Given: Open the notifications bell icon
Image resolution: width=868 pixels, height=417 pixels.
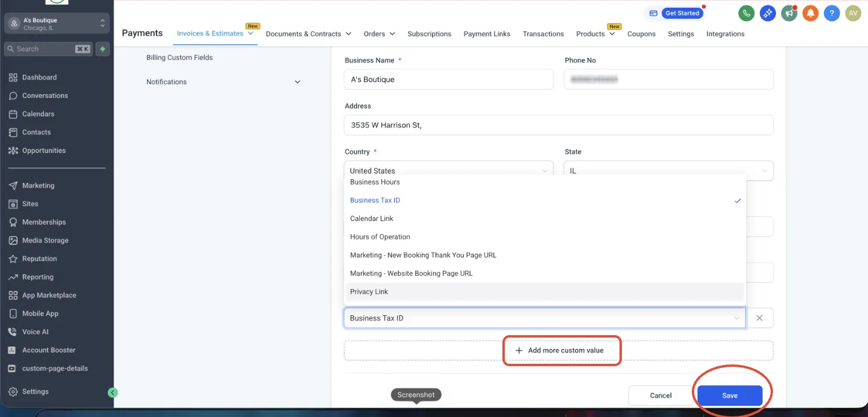Looking at the screenshot, I should [x=810, y=13].
